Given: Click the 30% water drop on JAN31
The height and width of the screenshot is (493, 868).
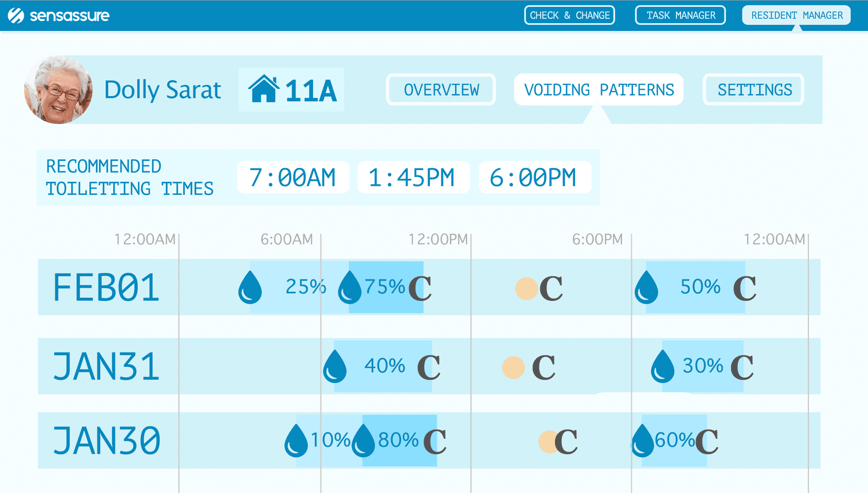Looking at the screenshot, I should pos(663,367).
